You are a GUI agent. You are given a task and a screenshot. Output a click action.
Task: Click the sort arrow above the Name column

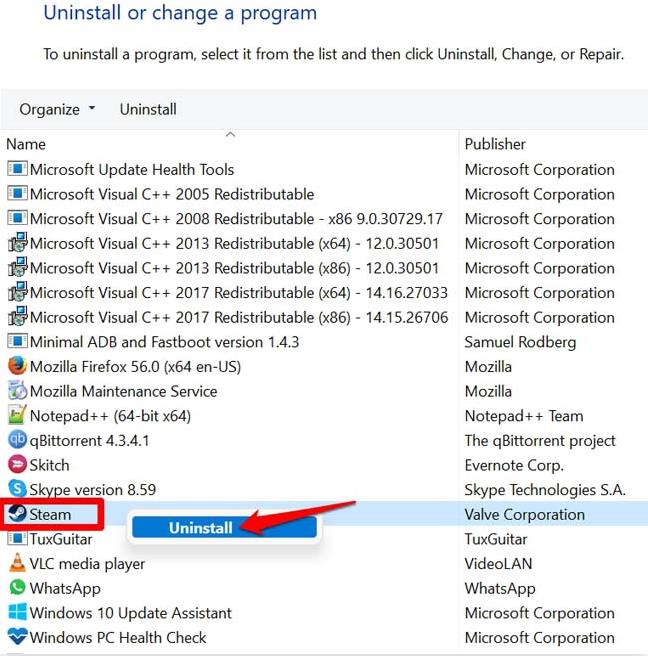pyautogui.click(x=230, y=134)
